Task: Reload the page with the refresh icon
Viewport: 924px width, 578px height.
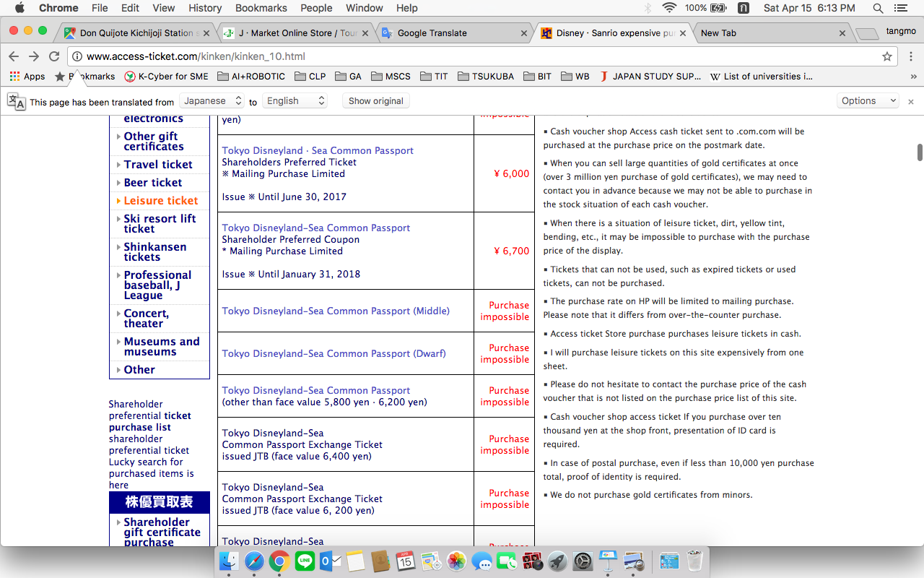Action: 54,56
